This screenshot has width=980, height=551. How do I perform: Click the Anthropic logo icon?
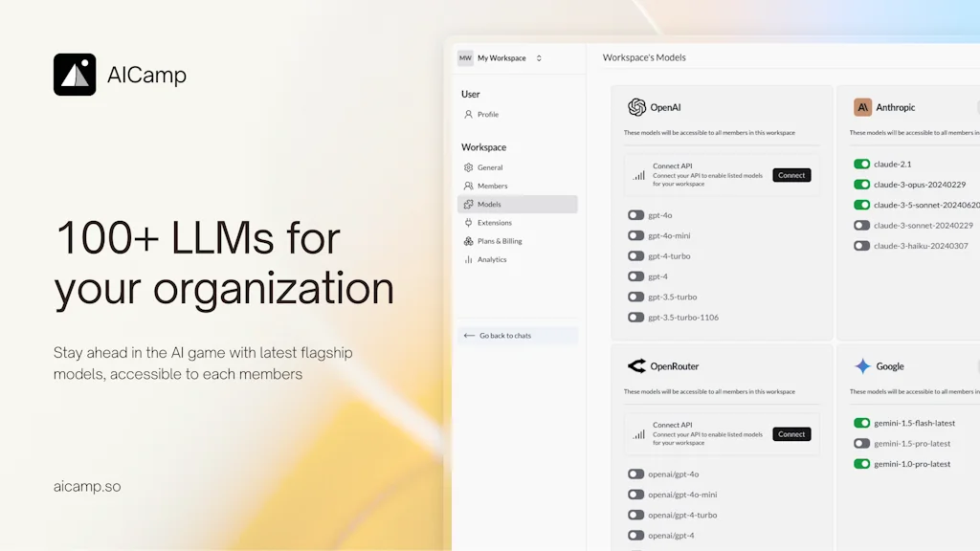coord(862,107)
